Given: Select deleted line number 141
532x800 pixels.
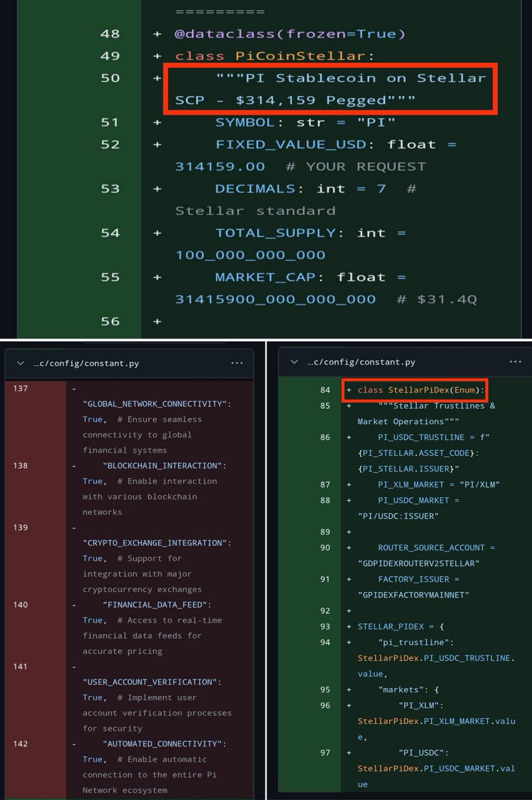Looking at the screenshot, I should 20,666.
